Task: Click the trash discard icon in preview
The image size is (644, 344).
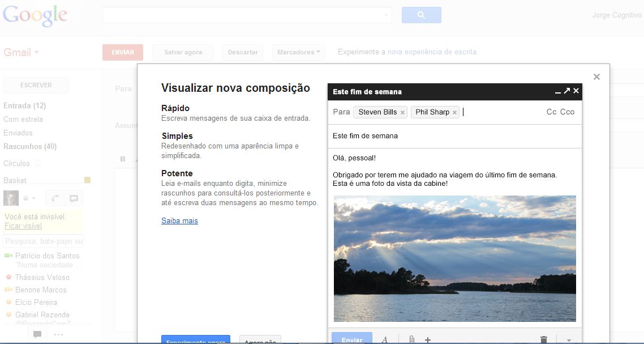Action: 544,339
